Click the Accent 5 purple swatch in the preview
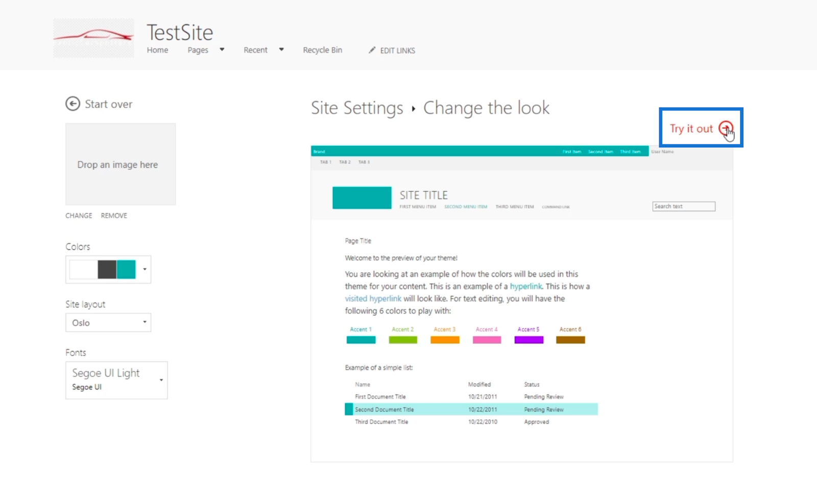This screenshot has width=817, height=504. tap(529, 340)
